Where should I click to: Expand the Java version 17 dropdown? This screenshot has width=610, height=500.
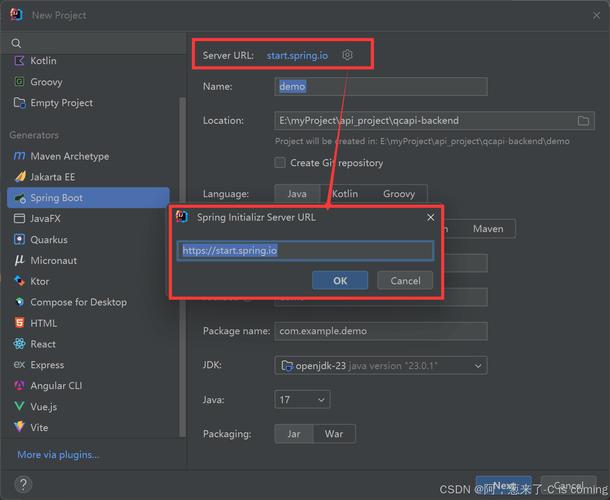302,400
